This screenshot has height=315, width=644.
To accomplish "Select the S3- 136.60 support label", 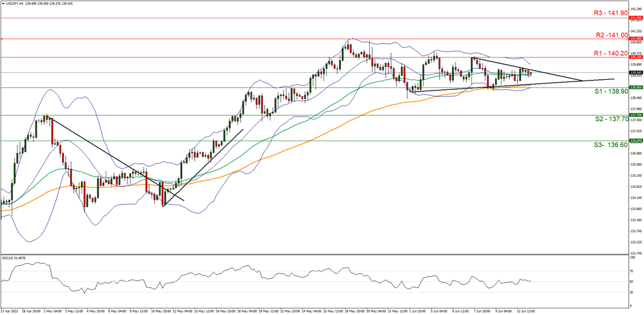I will 610,145.
